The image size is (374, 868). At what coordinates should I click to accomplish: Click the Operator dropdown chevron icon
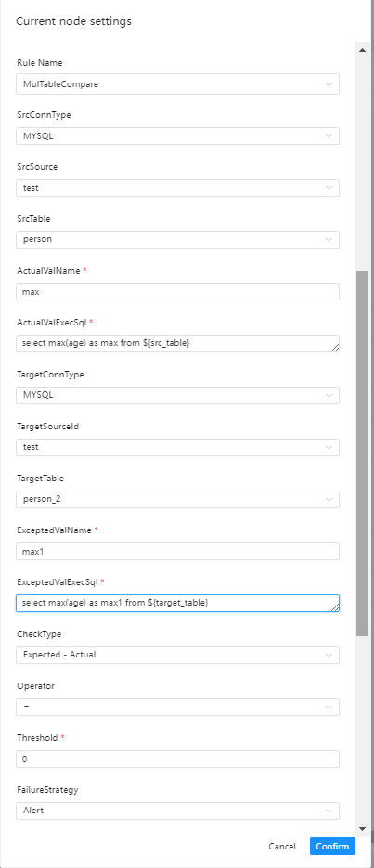pyautogui.click(x=329, y=707)
